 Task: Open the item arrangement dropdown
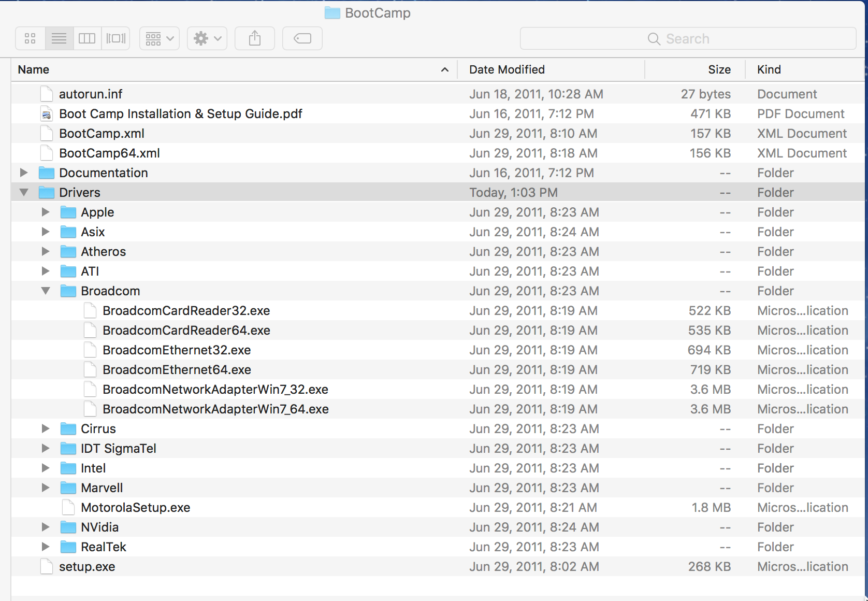point(160,38)
